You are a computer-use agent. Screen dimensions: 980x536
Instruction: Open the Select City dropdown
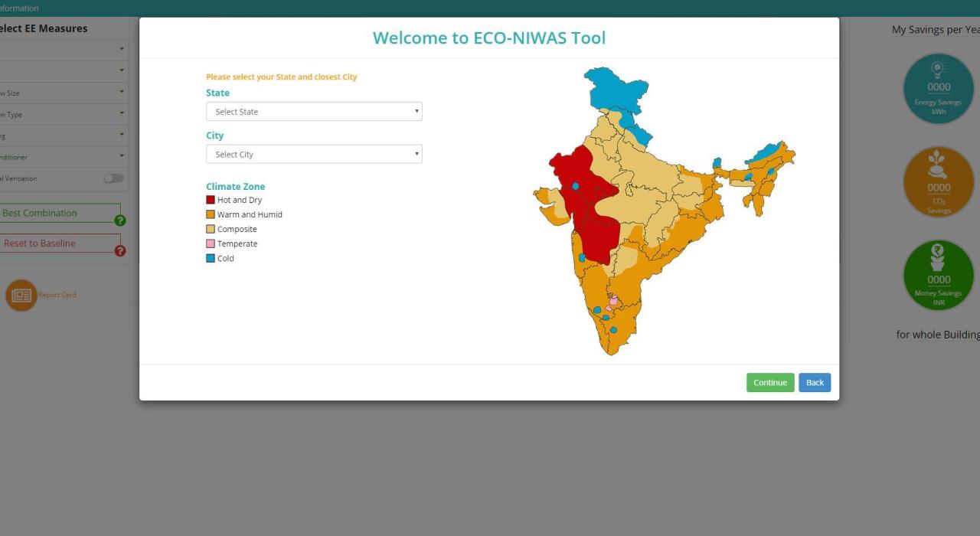[314, 155]
